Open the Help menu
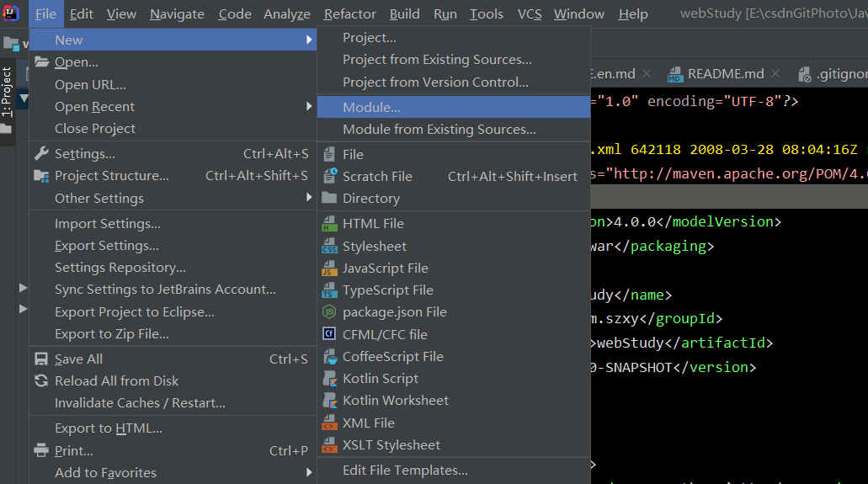Screen dimensions: 868x484 point(633,13)
